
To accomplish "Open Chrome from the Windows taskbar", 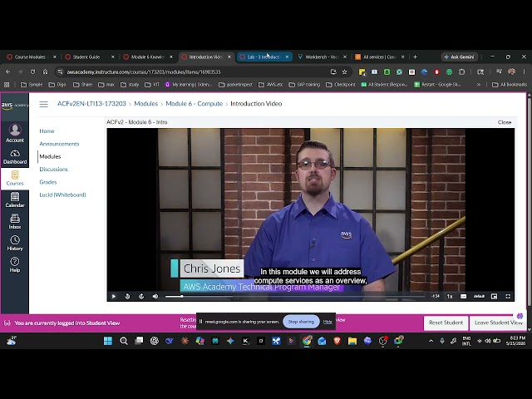I will coord(307,341).
